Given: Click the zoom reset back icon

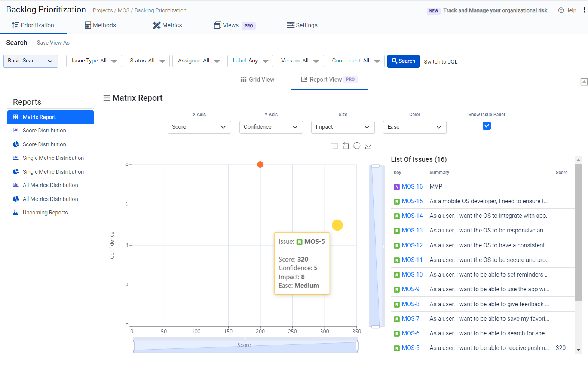Looking at the screenshot, I should click(x=346, y=146).
